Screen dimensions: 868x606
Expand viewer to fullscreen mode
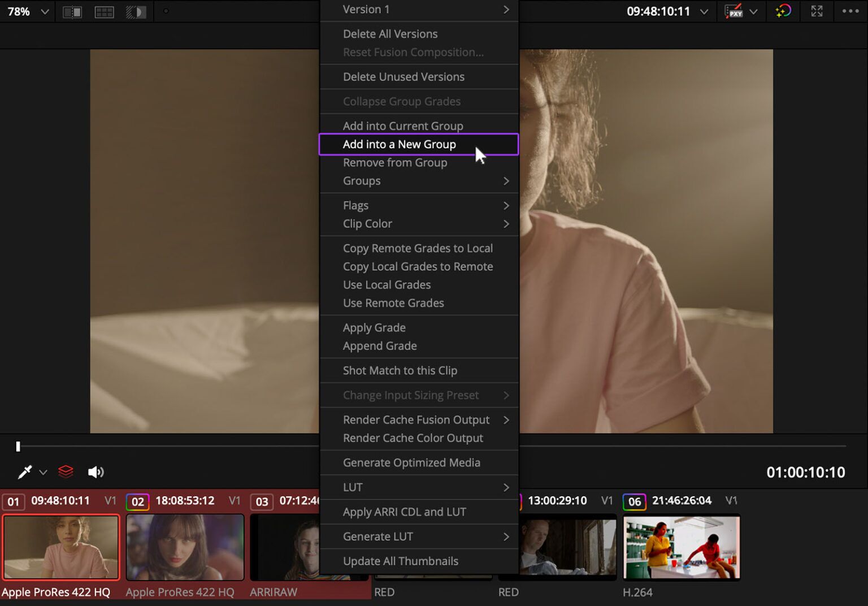pos(816,11)
